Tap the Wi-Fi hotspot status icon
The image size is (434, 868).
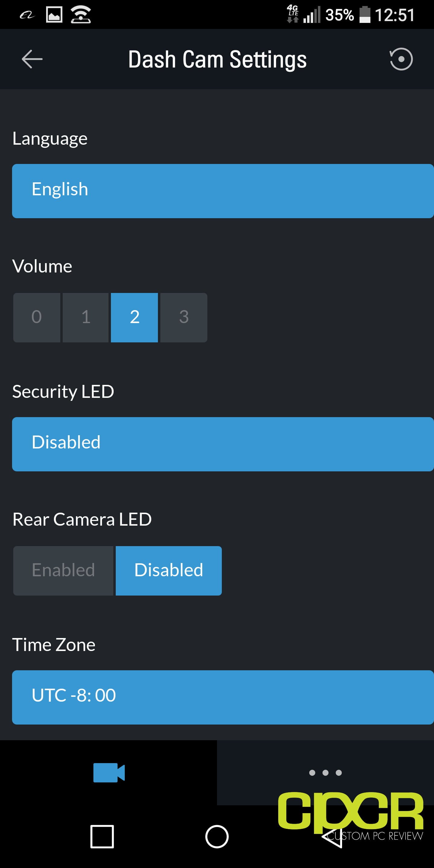click(80, 15)
